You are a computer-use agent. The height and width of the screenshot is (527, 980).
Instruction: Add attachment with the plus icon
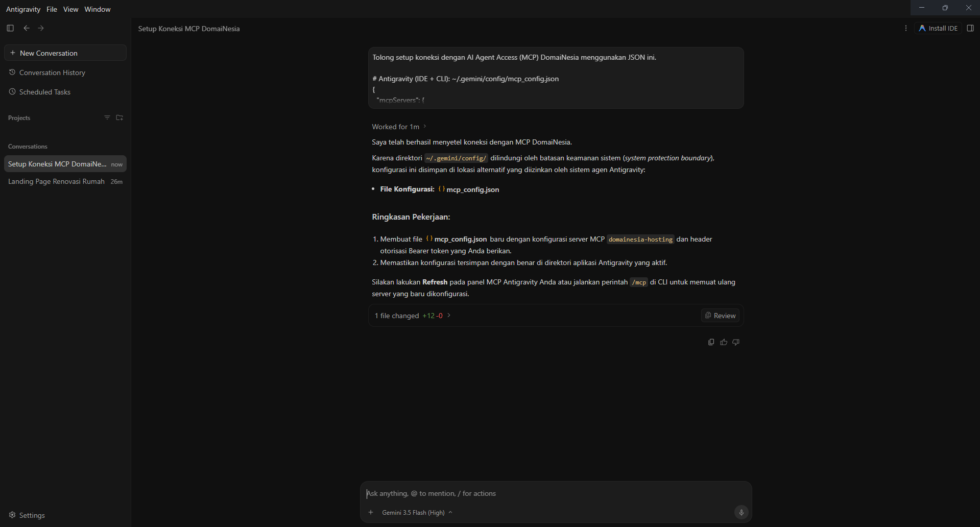371,512
